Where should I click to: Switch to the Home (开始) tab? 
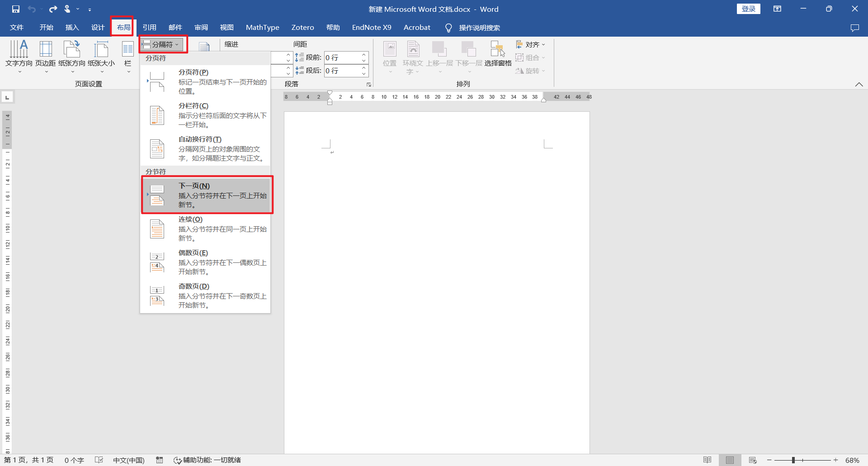(x=46, y=28)
